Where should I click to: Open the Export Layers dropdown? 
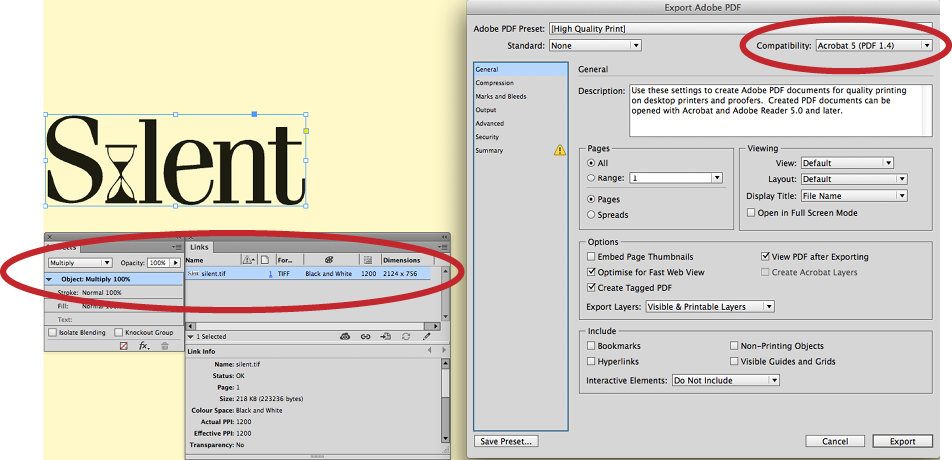(x=710, y=307)
